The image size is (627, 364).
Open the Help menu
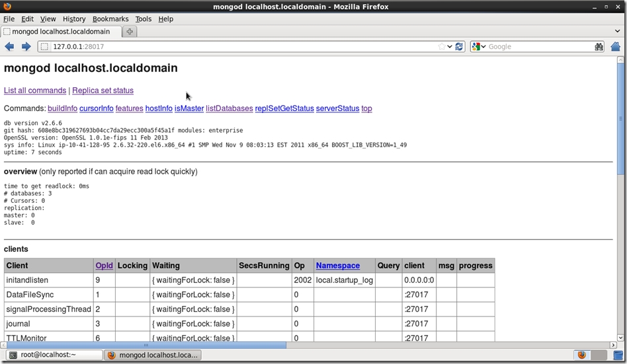coord(165,18)
